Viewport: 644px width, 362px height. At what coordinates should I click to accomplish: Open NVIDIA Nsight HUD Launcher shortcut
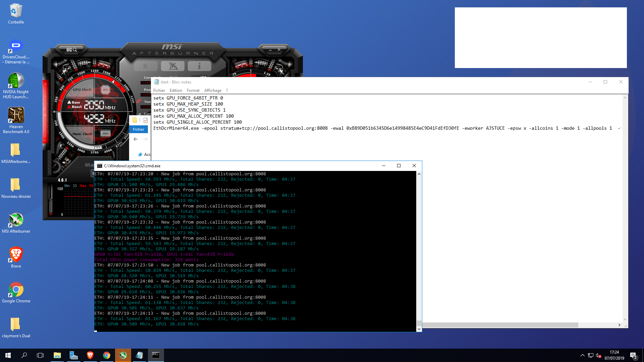coord(16,86)
